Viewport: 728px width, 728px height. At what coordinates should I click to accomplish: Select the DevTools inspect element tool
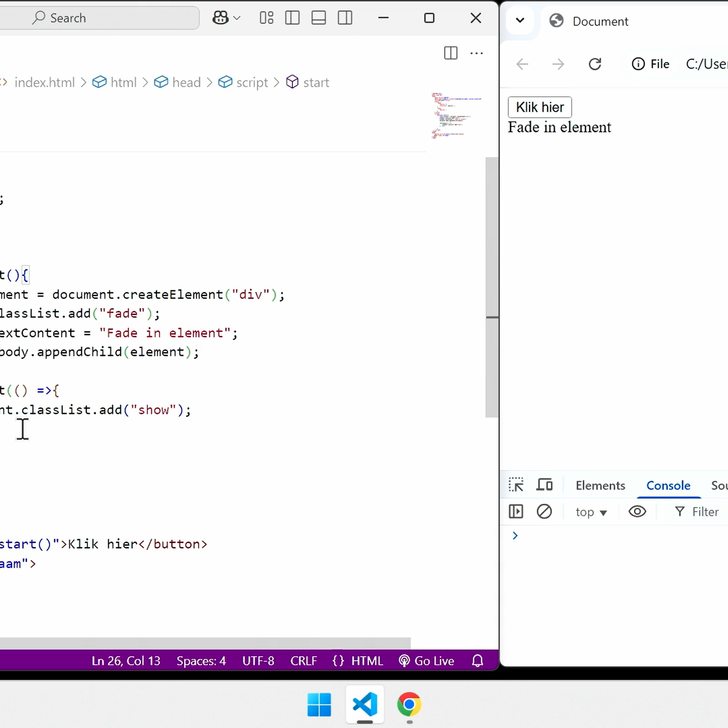516,485
